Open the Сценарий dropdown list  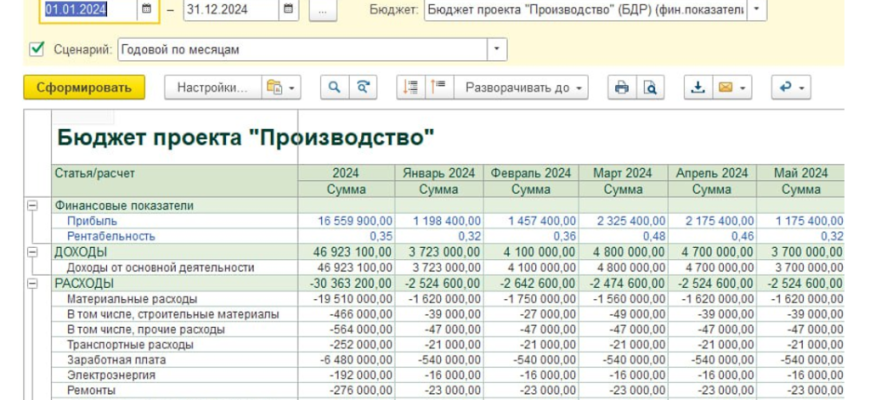pos(497,49)
